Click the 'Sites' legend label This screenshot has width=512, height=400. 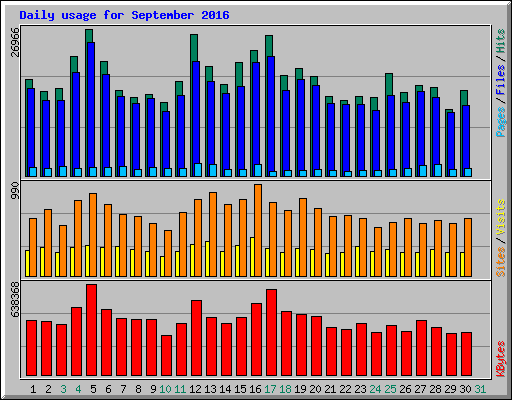click(x=500, y=262)
